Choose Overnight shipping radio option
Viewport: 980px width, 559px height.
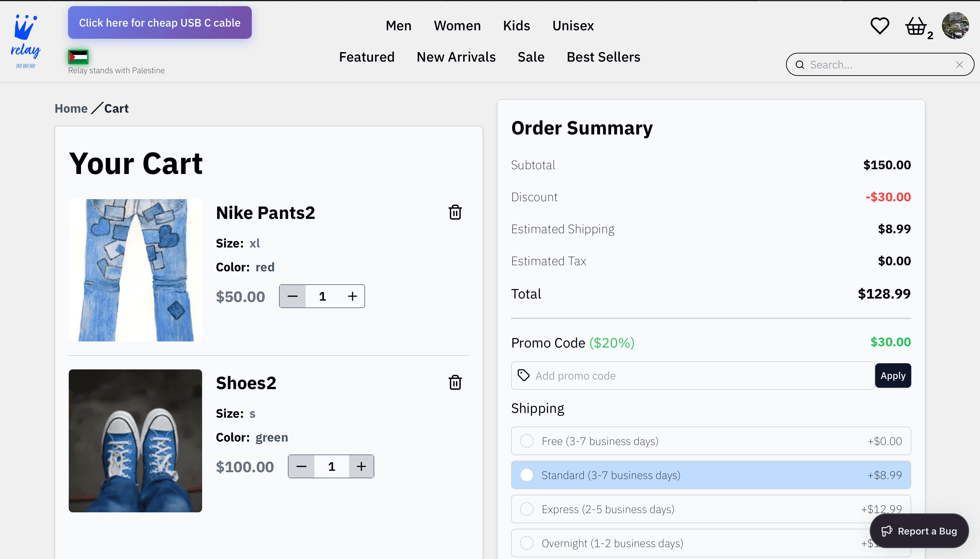[x=526, y=543]
